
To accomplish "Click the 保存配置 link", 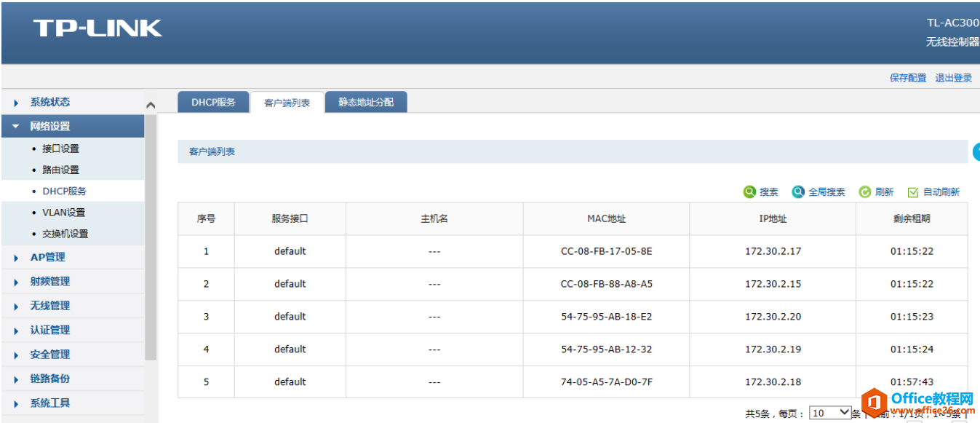I will [908, 78].
